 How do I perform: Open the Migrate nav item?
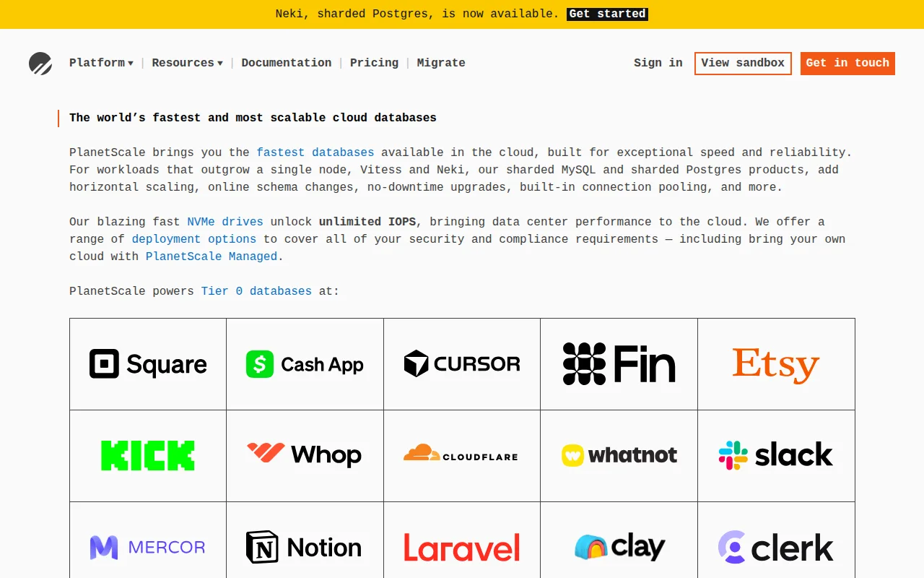click(441, 63)
